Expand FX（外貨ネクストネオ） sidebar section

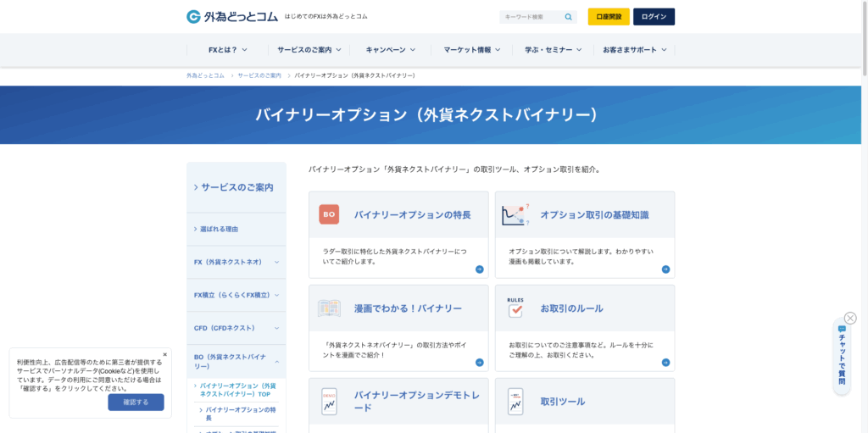click(x=236, y=262)
